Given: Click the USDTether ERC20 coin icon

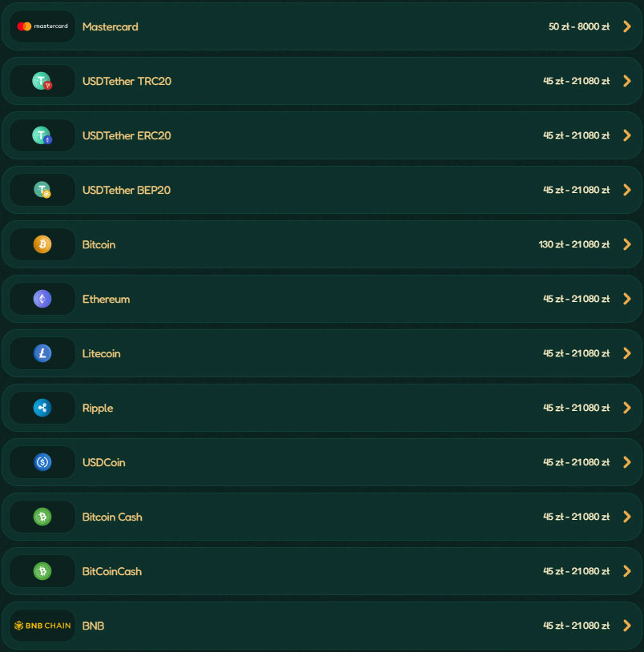Looking at the screenshot, I should click(42, 135).
